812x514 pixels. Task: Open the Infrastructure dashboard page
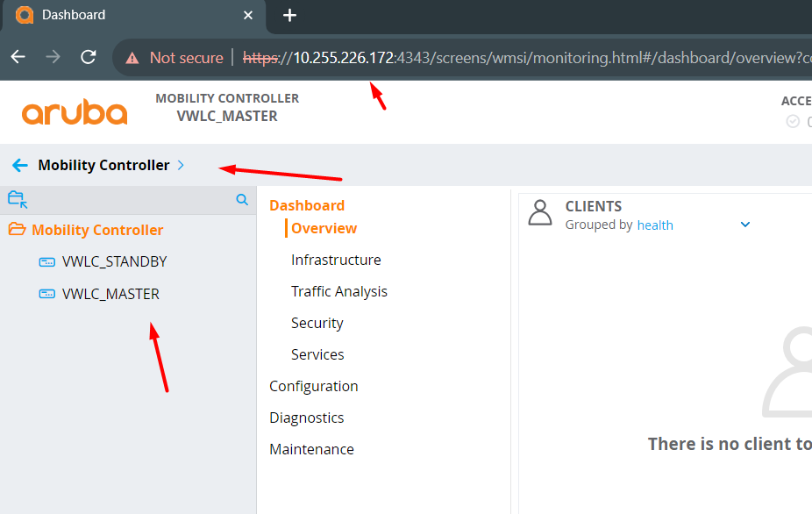[336, 260]
